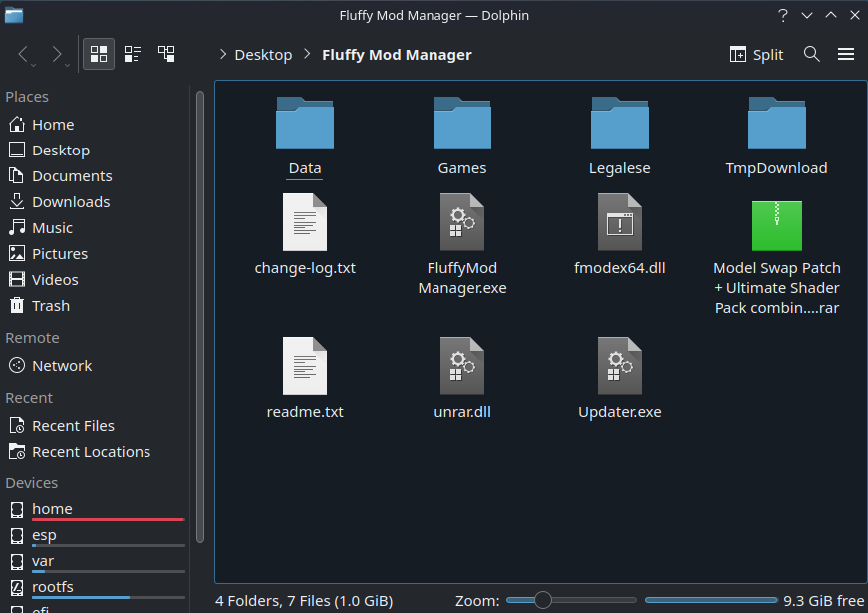
Task: Click the Desktop breadcrumb
Action: (x=263, y=54)
